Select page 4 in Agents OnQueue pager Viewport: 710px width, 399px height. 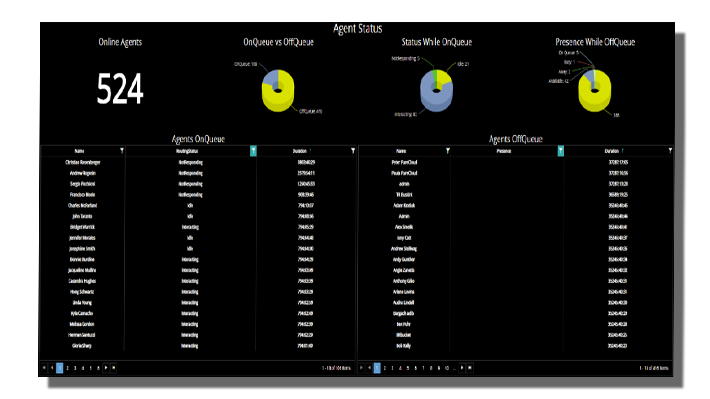click(83, 368)
